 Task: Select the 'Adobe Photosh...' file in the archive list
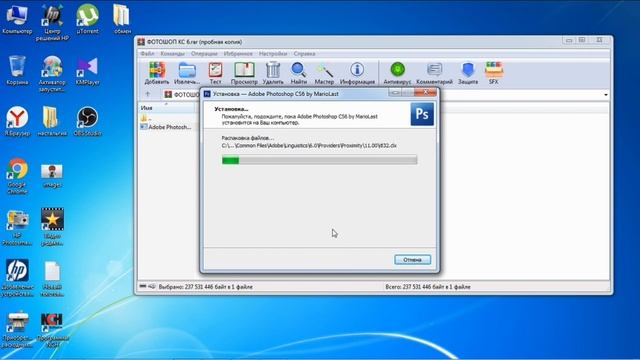click(166, 127)
